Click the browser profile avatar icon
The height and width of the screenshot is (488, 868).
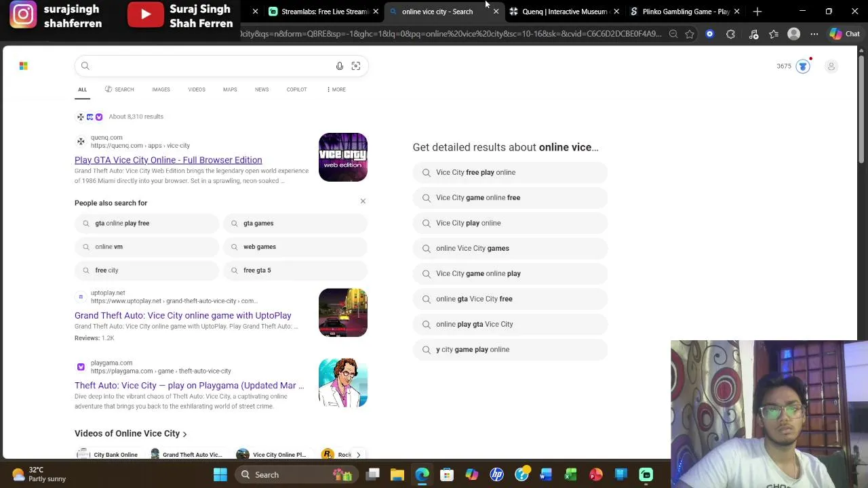point(794,34)
